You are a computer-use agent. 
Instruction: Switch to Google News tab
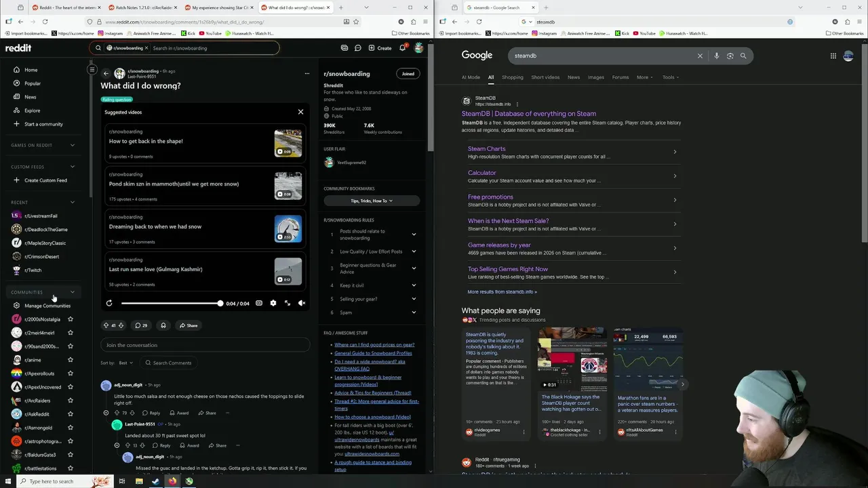[x=574, y=77]
